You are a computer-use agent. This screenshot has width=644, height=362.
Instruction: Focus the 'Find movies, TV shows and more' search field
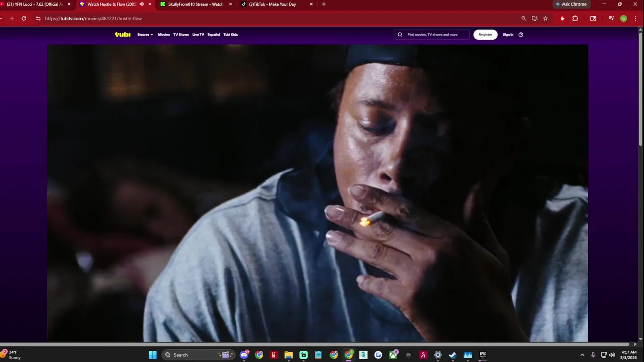(x=433, y=35)
